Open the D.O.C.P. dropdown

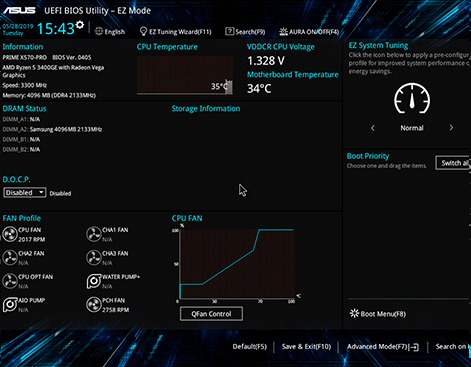pos(25,192)
